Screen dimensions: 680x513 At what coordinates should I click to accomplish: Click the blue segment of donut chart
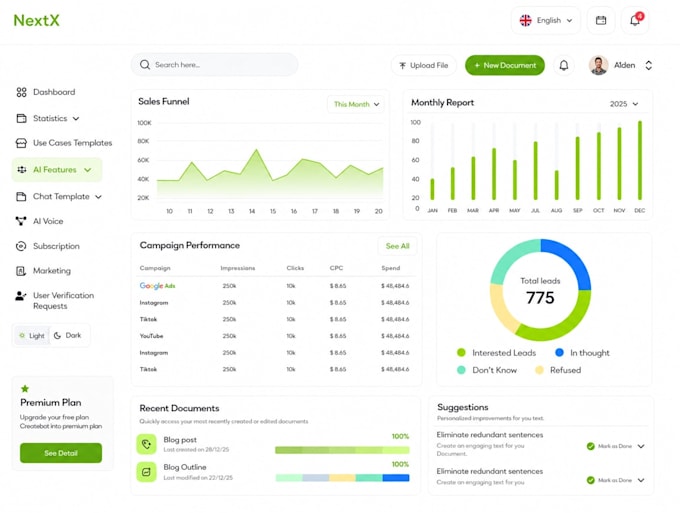[573, 260]
